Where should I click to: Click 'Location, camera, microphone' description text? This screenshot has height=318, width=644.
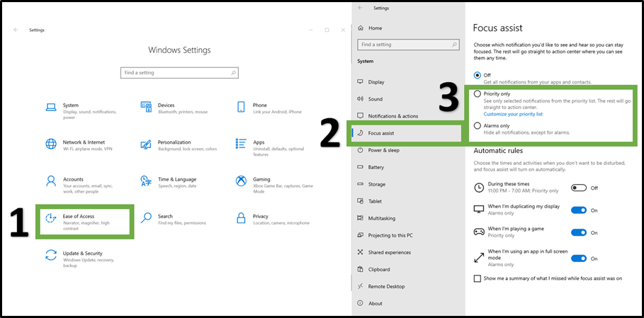(x=280, y=223)
